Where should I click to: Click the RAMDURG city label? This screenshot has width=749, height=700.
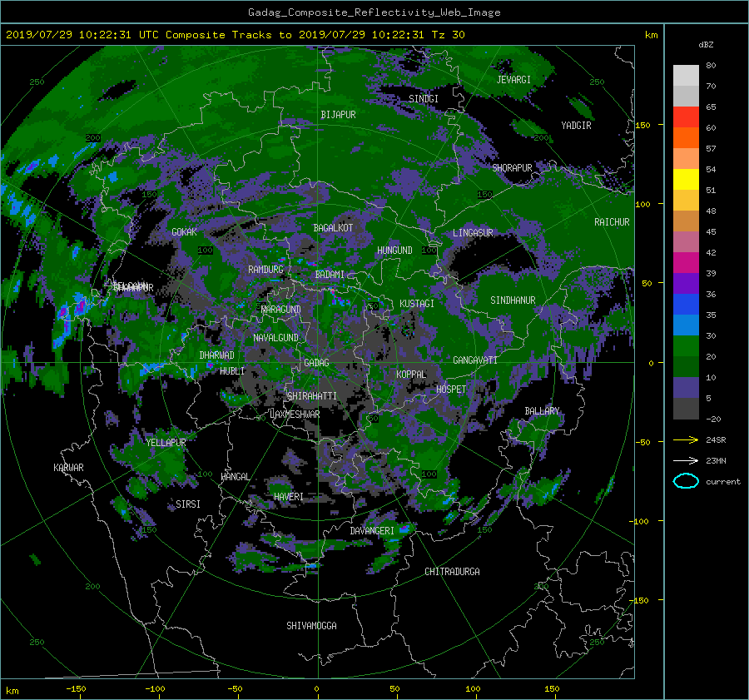[265, 270]
